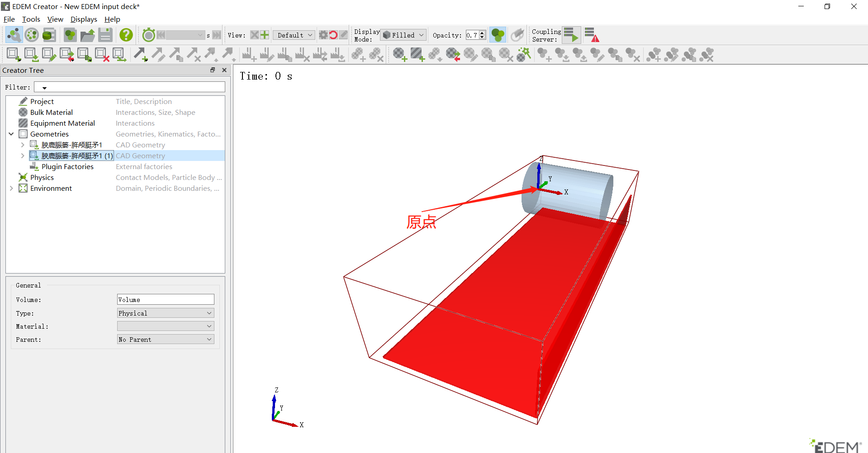Open the Displays menu
Viewport: 868px width, 453px height.
[x=84, y=19]
